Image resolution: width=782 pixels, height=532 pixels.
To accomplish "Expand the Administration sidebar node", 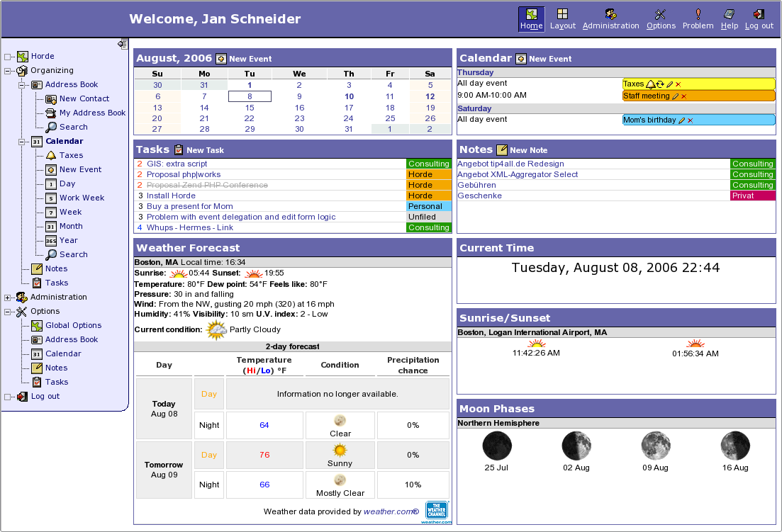I will coord(7,297).
